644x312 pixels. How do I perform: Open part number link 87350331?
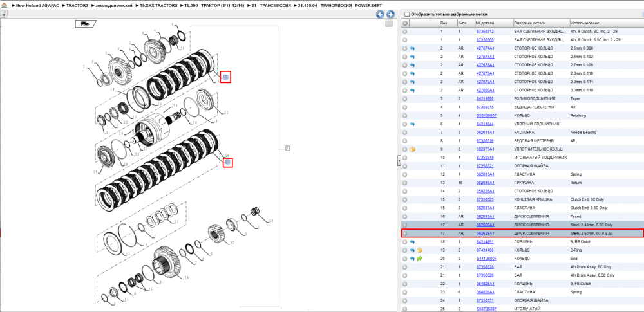coord(485,300)
